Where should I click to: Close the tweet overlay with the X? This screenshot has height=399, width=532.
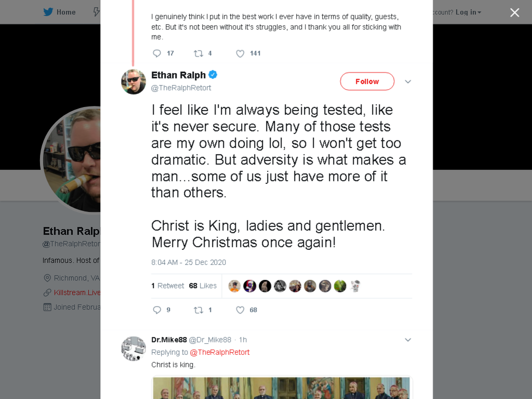coord(515,12)
